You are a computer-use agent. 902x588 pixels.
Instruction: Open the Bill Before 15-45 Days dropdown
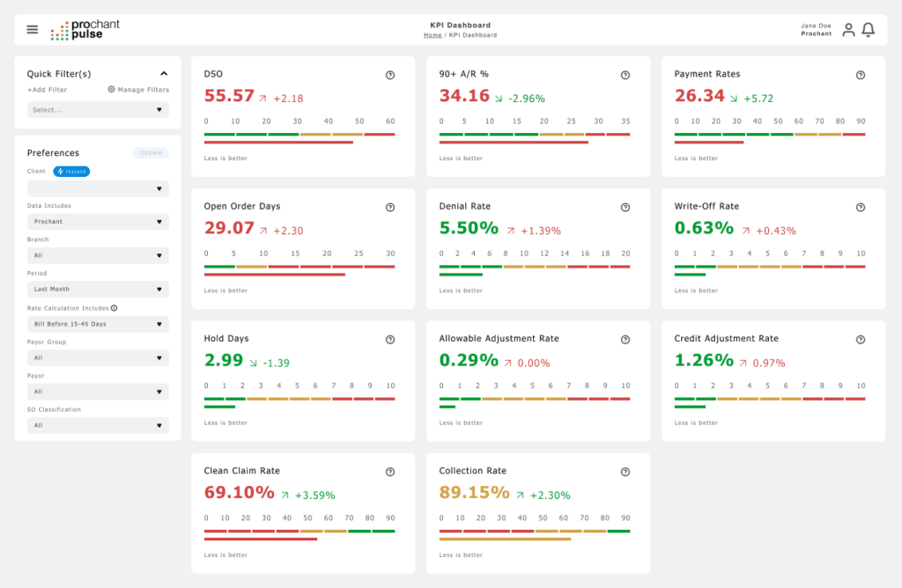coord(97,323)
